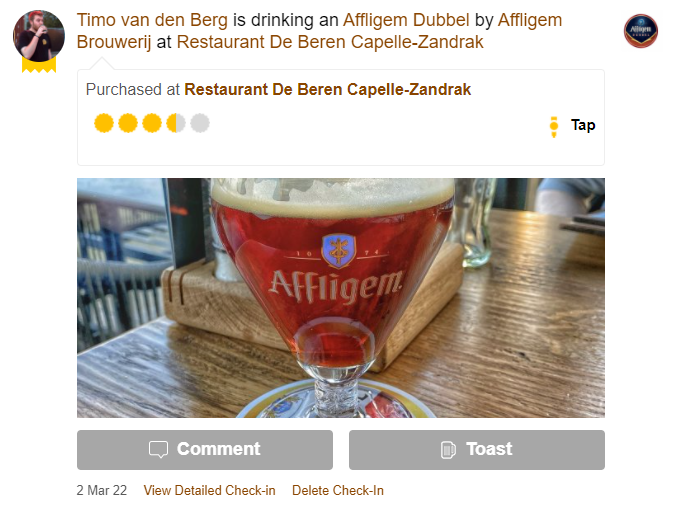Click the Comment button
The width and height of the screenshot is (682, 506).
point(205,450)
